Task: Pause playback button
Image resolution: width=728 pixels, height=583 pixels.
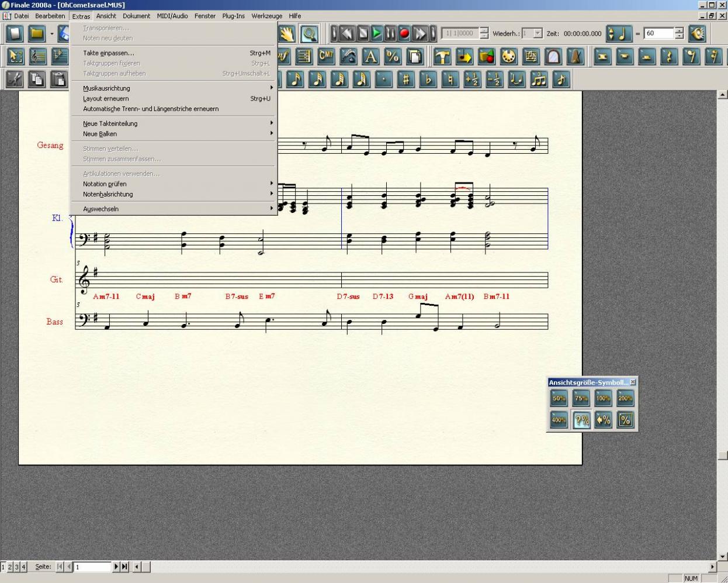Action: [x=390, y=33]
